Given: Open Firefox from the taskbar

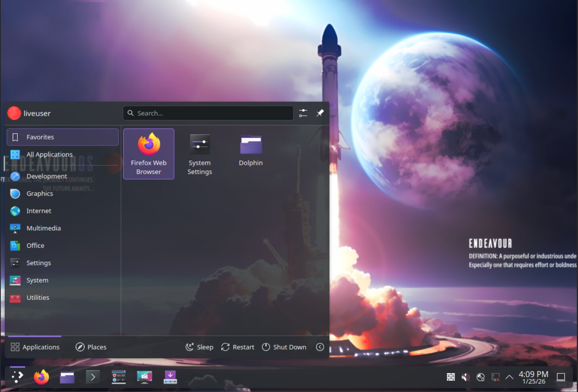Looking at the screenshot, I should click(x=41, y=377).
